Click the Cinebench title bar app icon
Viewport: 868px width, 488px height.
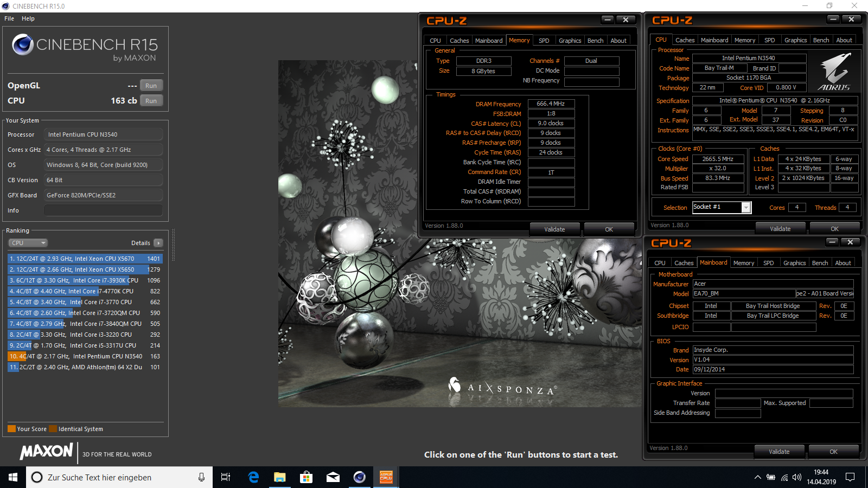(6, 6)
